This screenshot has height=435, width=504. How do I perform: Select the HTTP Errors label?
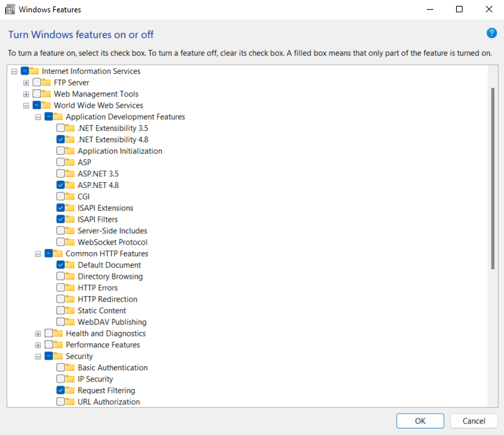click(98, 288)
